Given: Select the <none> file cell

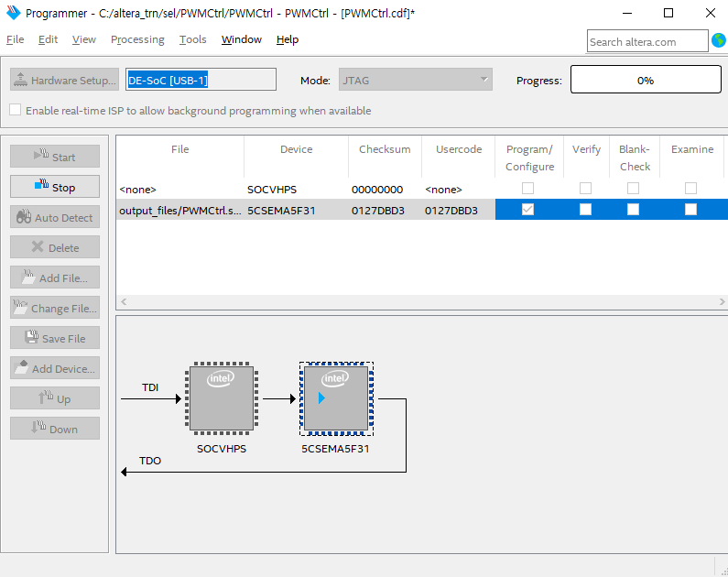Looking at the screenshot, I should click(x=180, y=190).
